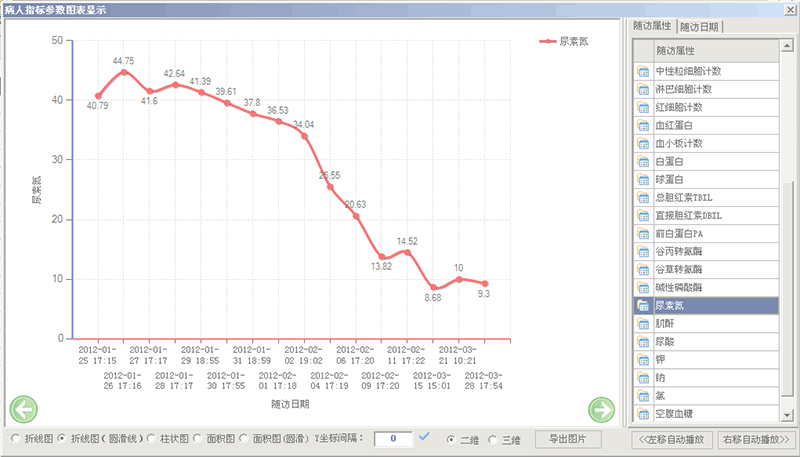Screen dimensions: 800x457
Task: Click the green right arrow navigation icon
Action: tap(601, 409)
